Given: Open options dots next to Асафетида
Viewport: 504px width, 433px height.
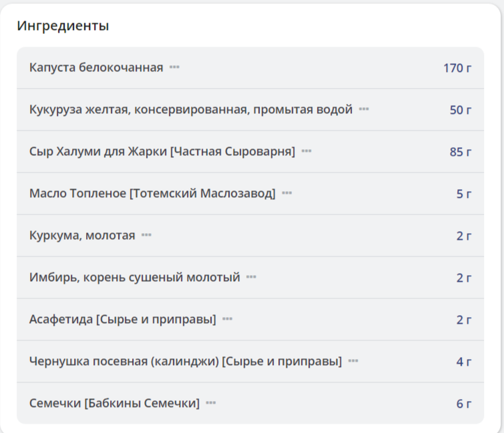Looking at the screenshot, I should coord(227,319).
